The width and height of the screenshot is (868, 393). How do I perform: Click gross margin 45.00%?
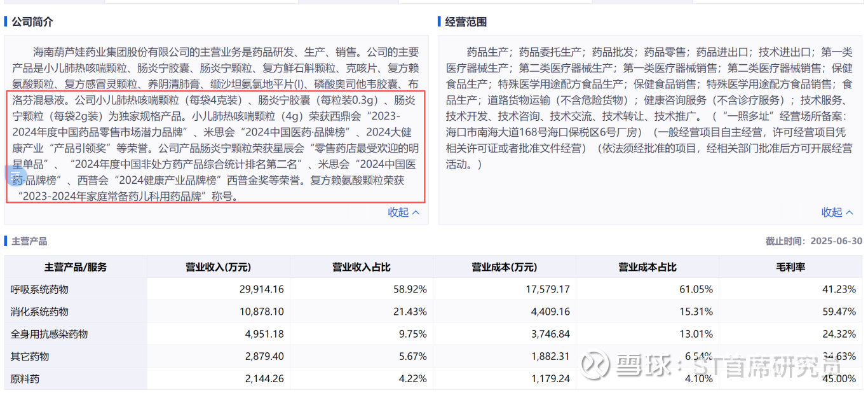tap(839, 378)
